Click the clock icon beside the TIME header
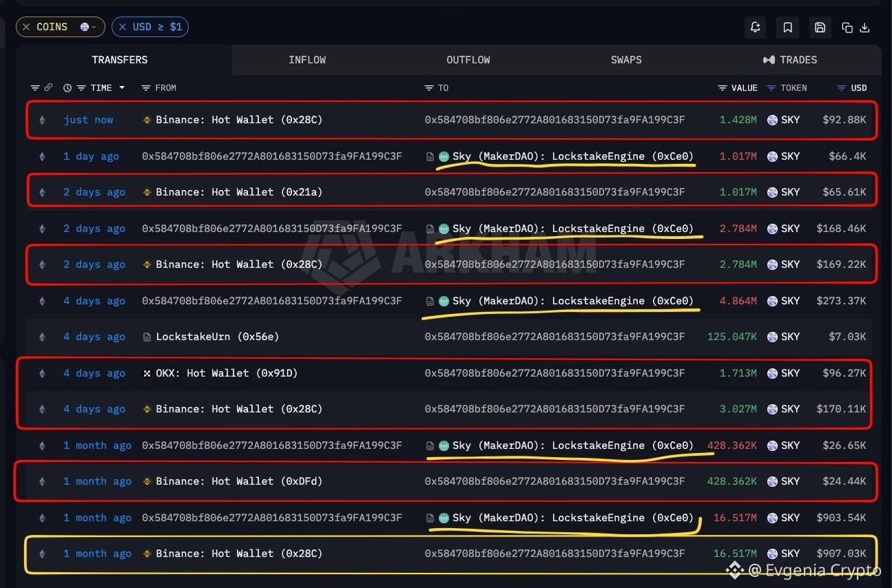The image size is (892, 588). pos(68,88)
